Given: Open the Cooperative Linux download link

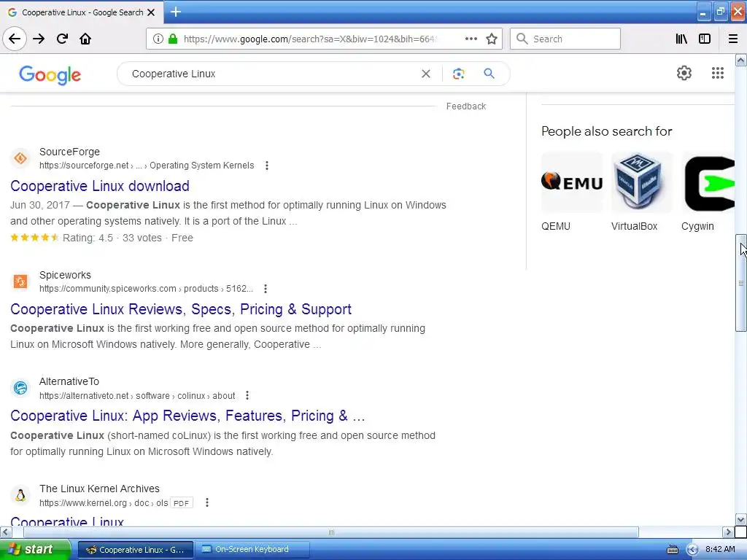Looking at the screenshot, I should 100,186.
